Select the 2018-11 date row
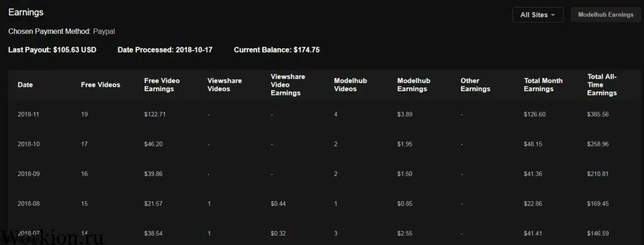 click(322, 114)
